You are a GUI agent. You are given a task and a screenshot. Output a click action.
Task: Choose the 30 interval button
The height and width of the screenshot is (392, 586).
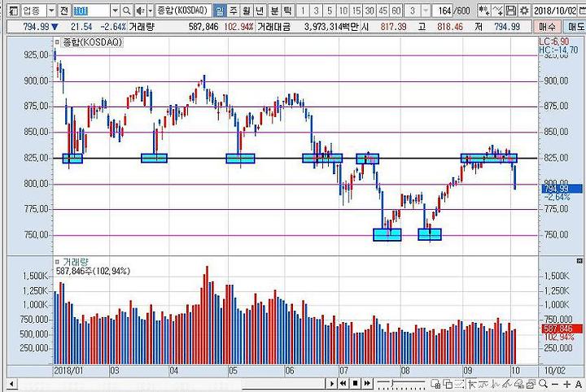(x=370, y=11)
